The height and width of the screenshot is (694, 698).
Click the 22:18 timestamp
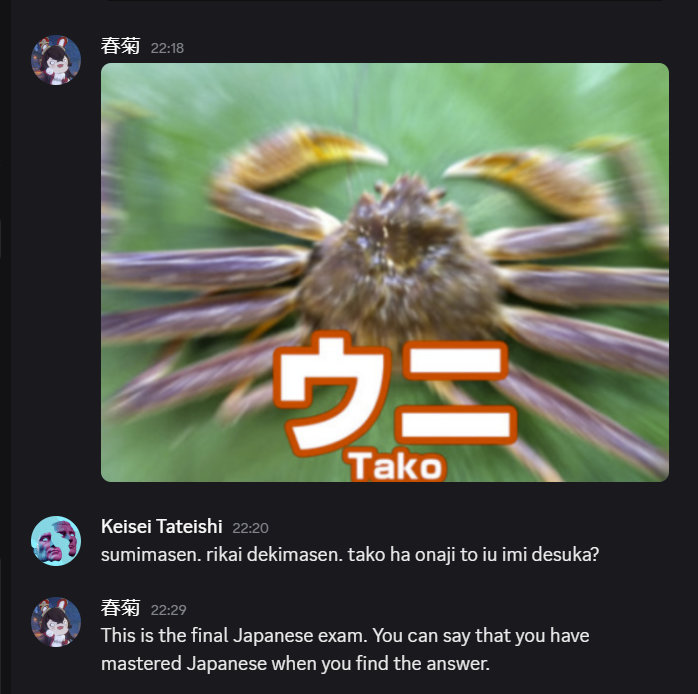coord(167,48)
